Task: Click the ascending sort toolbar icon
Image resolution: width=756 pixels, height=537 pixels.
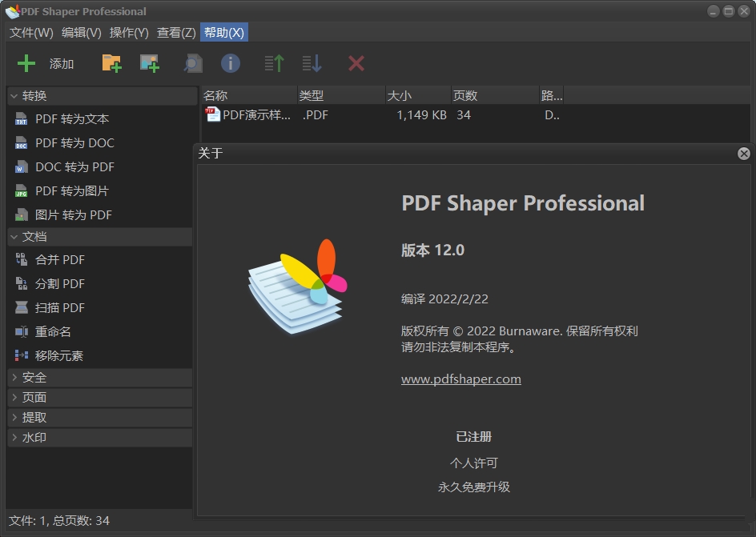Action: [x=273, y=63]
